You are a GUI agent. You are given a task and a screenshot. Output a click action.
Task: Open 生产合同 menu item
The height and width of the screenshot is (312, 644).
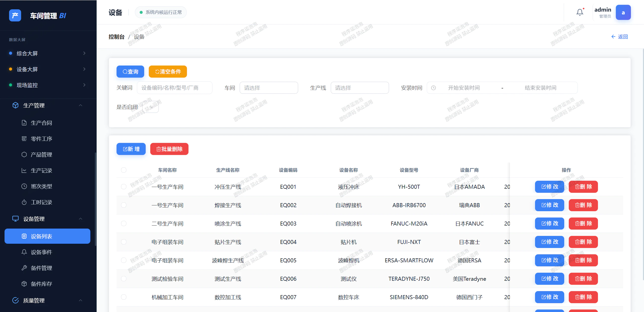[x=47, y=123]
